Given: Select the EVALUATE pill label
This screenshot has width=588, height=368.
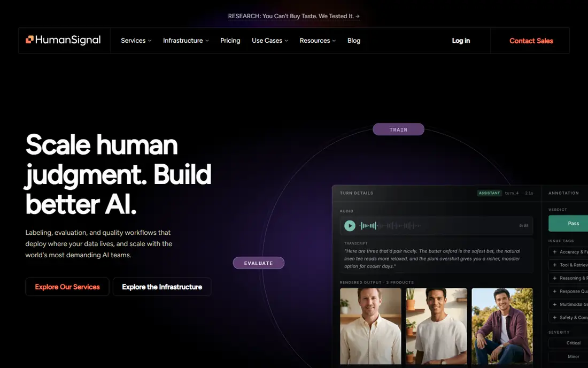Looking at the screenshot, I should click(258, 263).
